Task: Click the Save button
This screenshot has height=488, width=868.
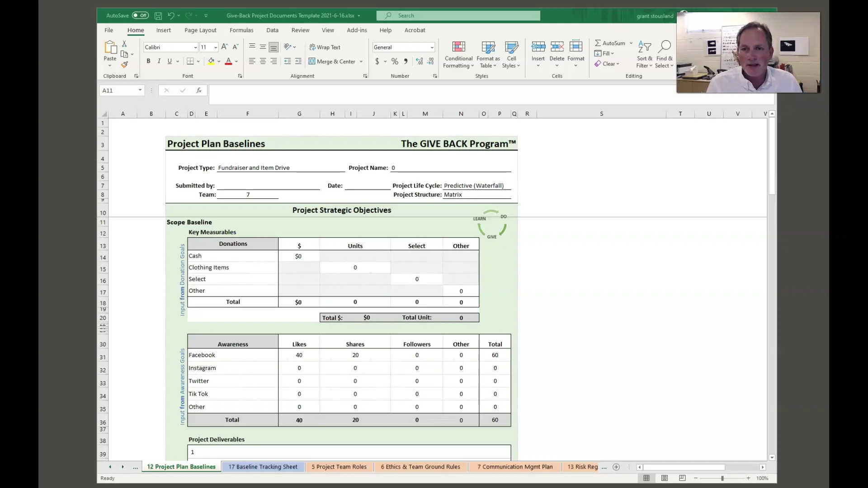Action: 158,15
